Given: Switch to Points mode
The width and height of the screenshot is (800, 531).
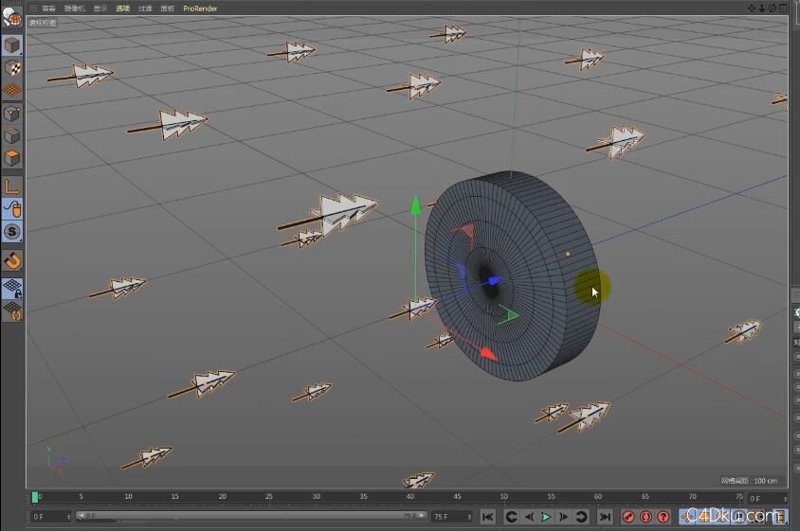Looking at the screenshot, I should [12, 113].
